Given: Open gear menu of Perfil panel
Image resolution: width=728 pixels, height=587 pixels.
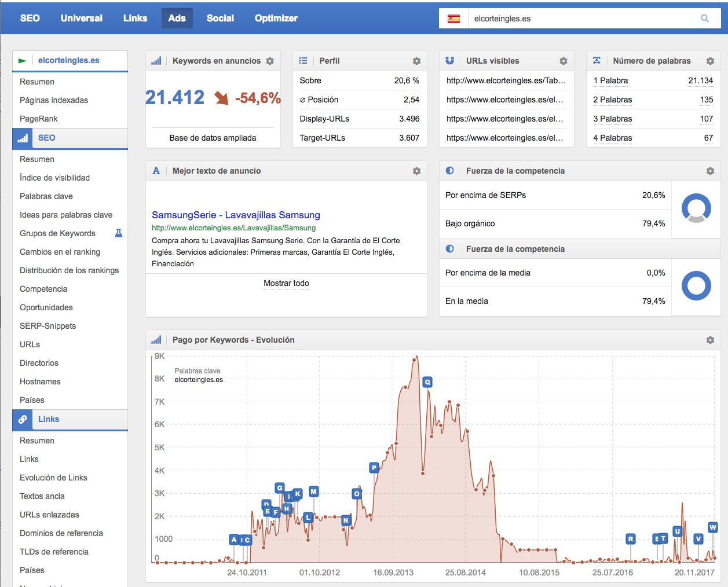Looking at the screenshot, I should 416,61.
